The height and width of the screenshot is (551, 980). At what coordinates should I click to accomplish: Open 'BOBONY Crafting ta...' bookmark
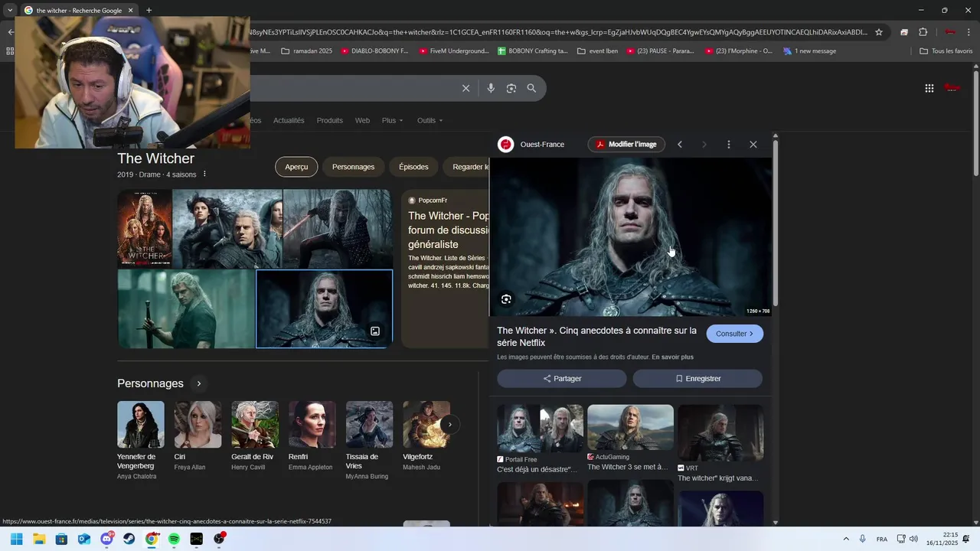pyautogui.click(x=533, y=51)
